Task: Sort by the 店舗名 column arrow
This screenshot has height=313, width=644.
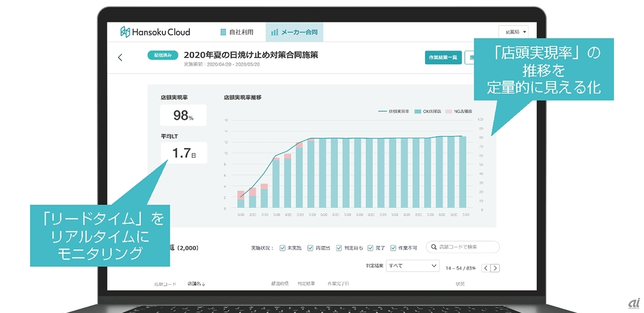Action: [203, 283]
